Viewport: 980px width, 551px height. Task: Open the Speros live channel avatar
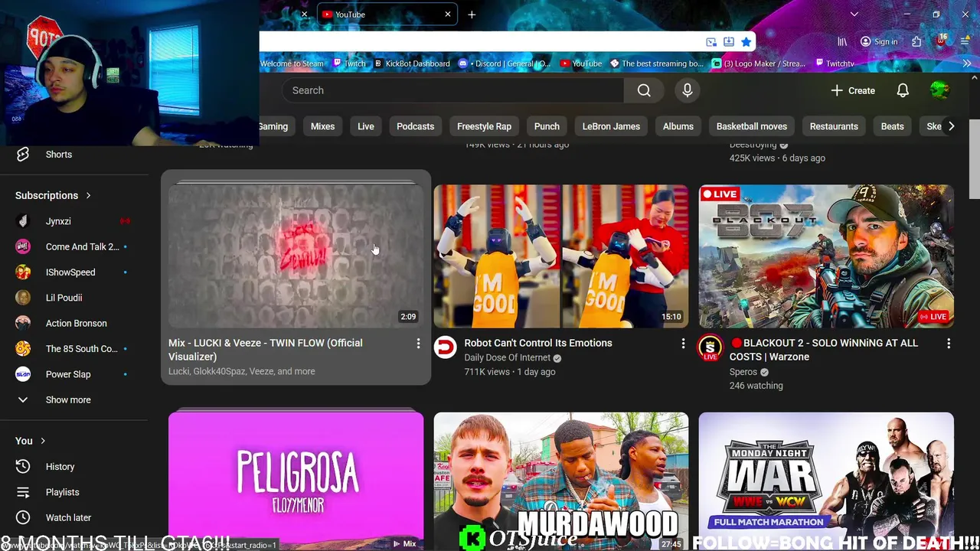pyautogui.click(x=710, y=347)
